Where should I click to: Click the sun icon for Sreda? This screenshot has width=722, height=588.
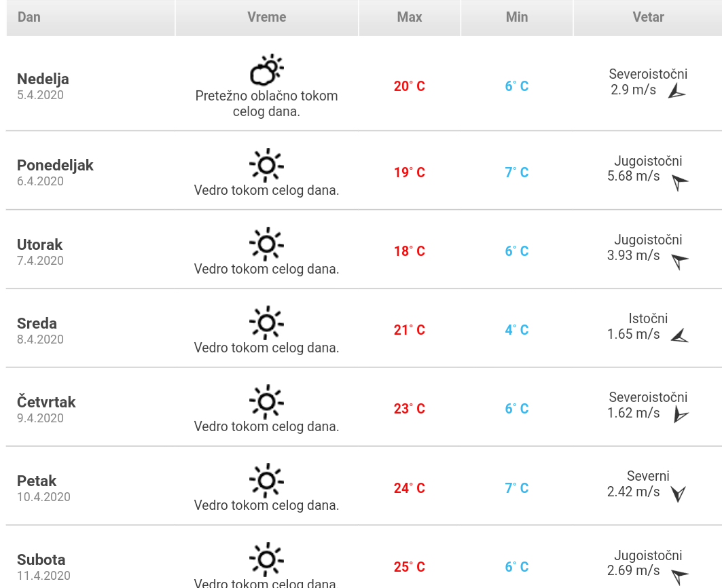266,323
